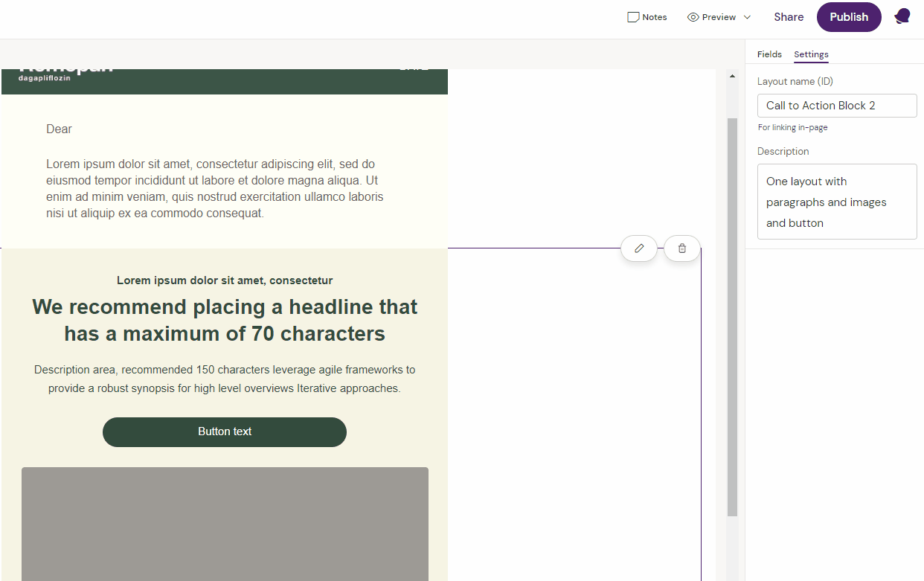The image size is (924, 581).
Task: Expand the Preview dropdown chevron
Action: [x=747, y=17]
